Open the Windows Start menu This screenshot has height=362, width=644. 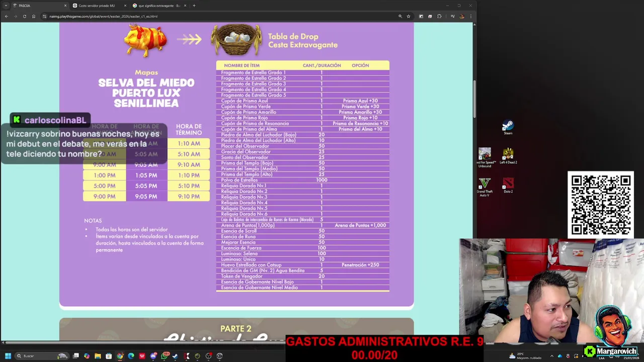(x=8, y=356)
